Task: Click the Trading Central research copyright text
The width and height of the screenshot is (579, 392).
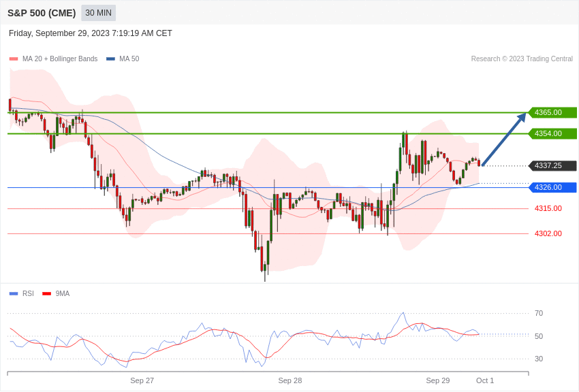Action: pos(522,59)
